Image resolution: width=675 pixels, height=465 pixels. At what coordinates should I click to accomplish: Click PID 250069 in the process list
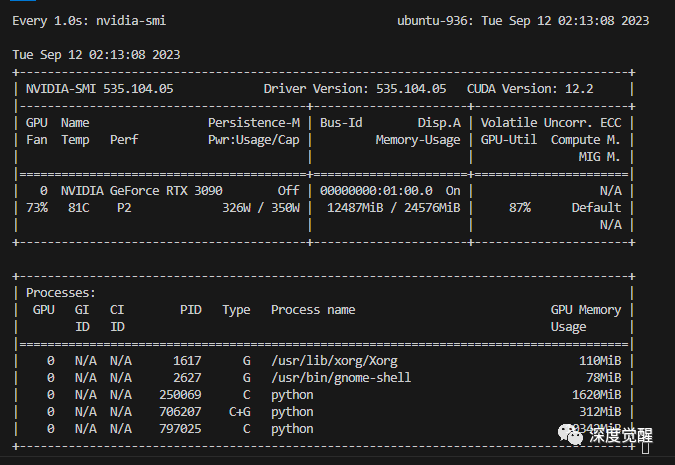(180, 394)
